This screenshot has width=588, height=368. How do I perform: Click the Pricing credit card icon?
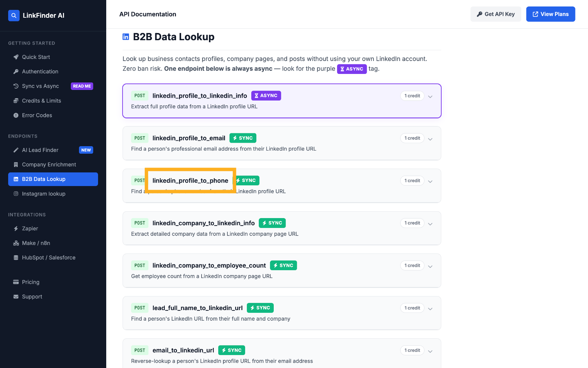[x=16, y=282]
